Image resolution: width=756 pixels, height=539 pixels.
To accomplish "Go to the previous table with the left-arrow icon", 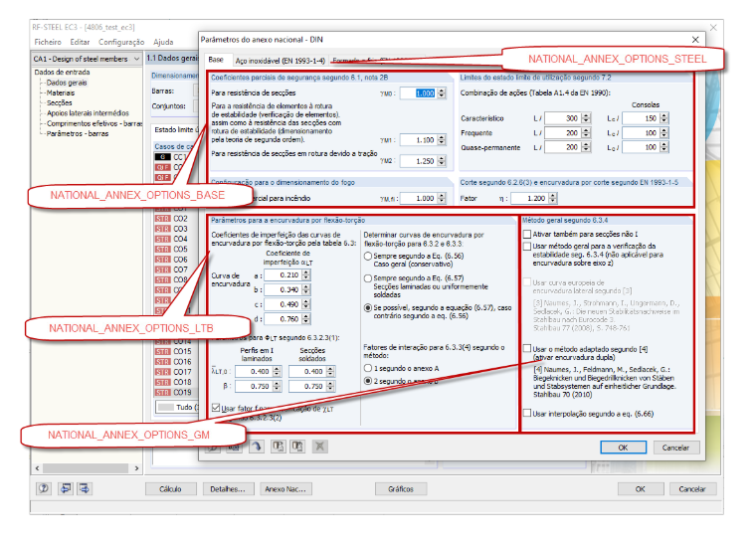I will pos(65,489).
